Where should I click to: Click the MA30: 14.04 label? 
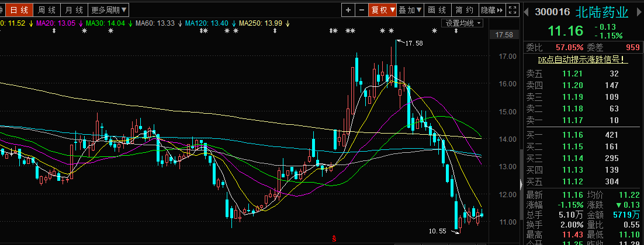105,23
